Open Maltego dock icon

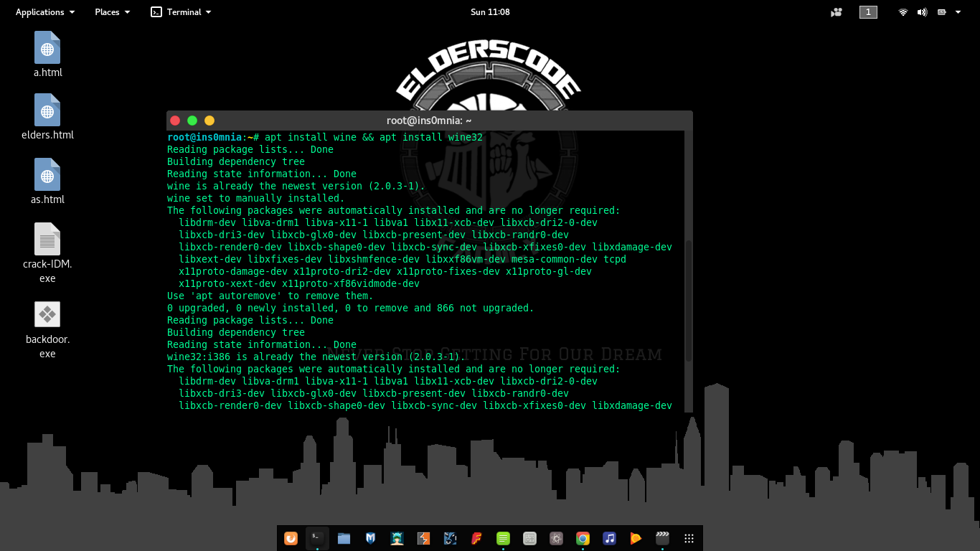(x=450, y=538)
